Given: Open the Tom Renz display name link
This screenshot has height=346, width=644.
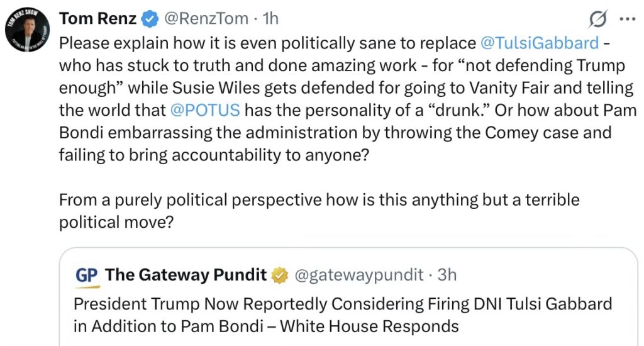Looking at the screenshot, I should coord(97,20).
